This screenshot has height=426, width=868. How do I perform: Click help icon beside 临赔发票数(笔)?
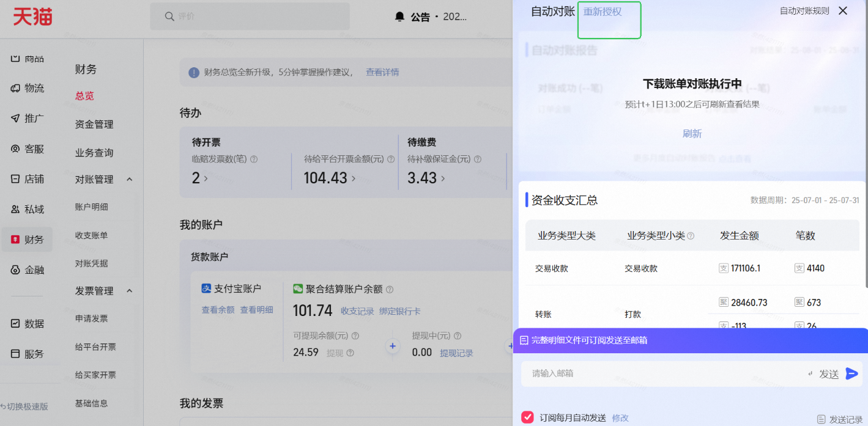click(254, 159)
